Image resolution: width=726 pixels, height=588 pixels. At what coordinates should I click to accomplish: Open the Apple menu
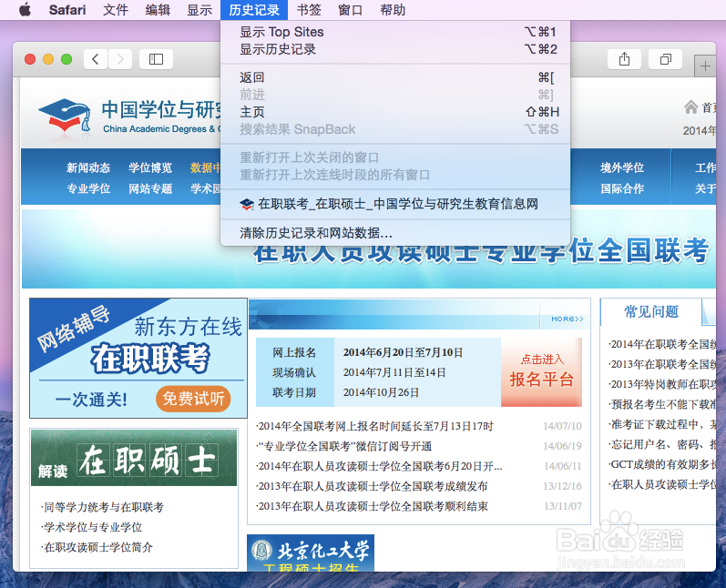click(x=26, y=9)
